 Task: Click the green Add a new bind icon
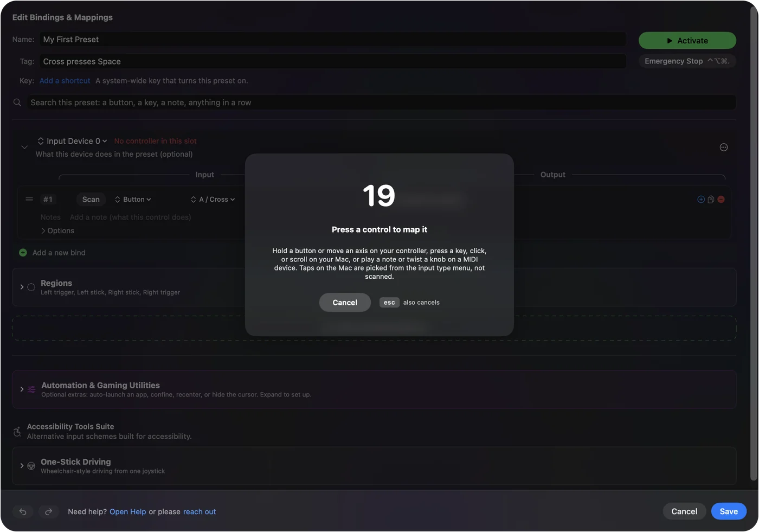tap(23, 253)
